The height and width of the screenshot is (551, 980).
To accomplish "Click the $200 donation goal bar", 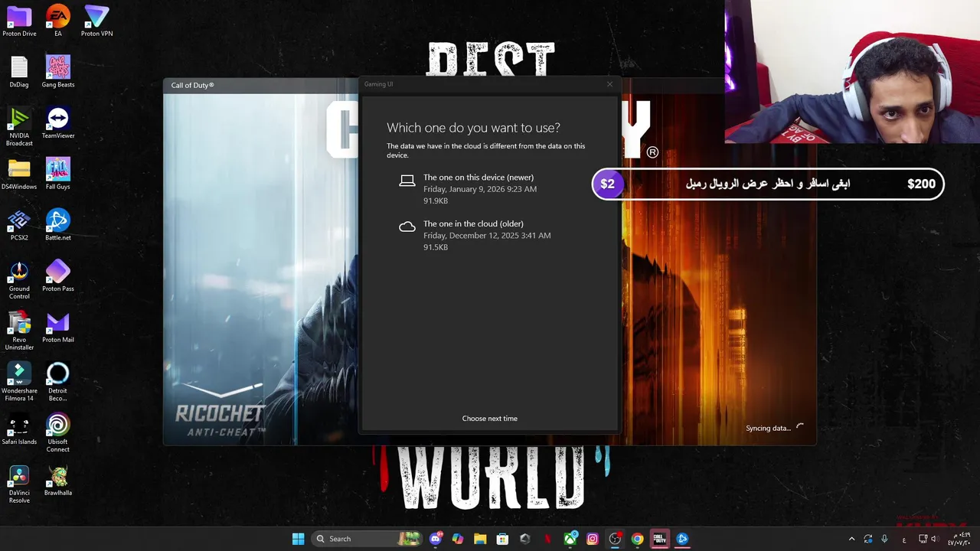I will [768, 184].
